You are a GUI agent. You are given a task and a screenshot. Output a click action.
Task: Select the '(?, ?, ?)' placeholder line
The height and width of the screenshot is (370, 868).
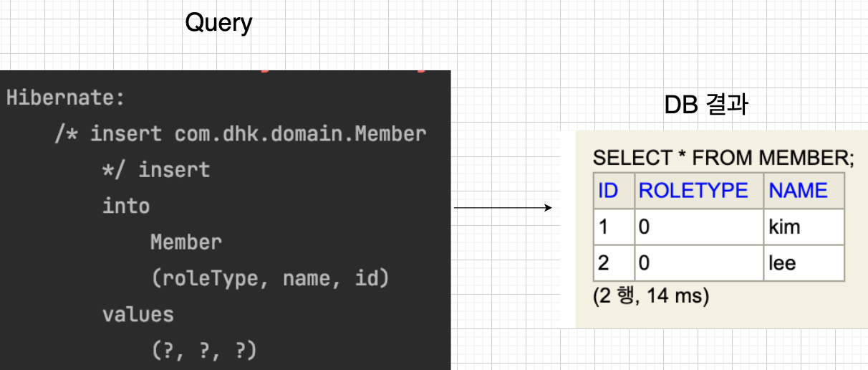pos(204,351)
